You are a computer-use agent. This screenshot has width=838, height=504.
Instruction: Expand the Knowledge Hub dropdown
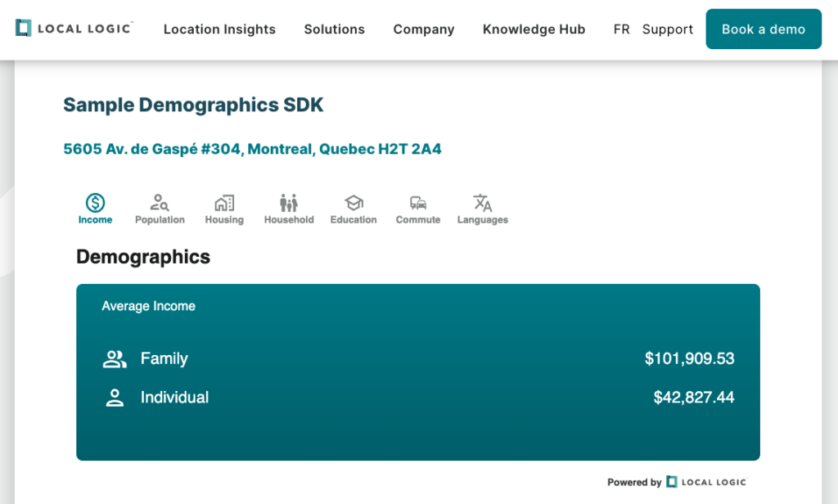(x=534, y=29)
